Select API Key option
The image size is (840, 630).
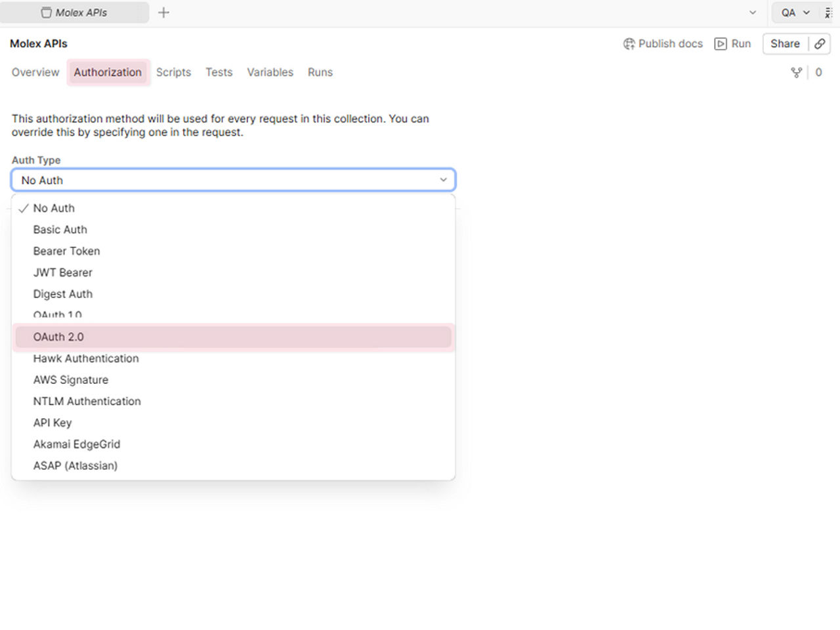[x=234, y=423]
